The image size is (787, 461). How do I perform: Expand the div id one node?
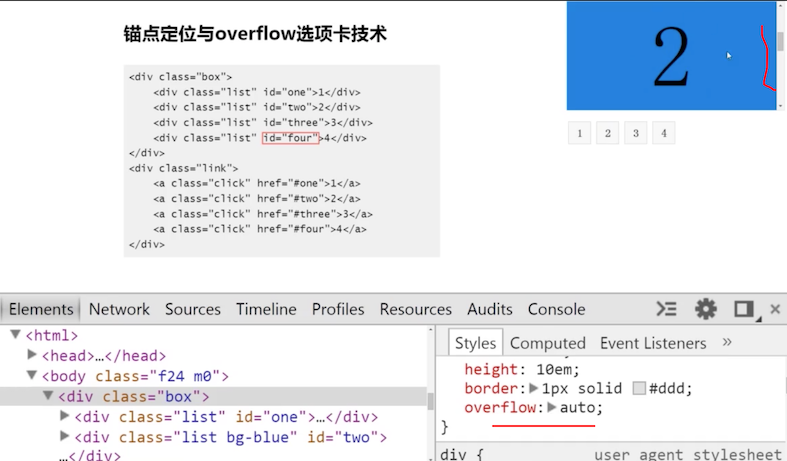64,416
